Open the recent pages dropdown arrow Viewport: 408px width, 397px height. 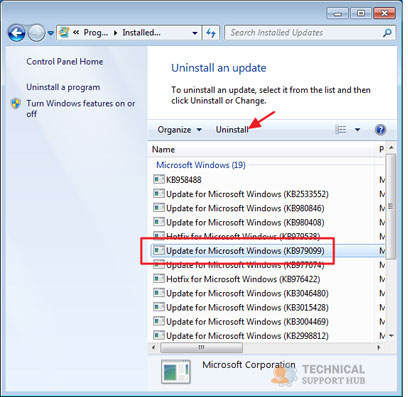pos(50,33)
